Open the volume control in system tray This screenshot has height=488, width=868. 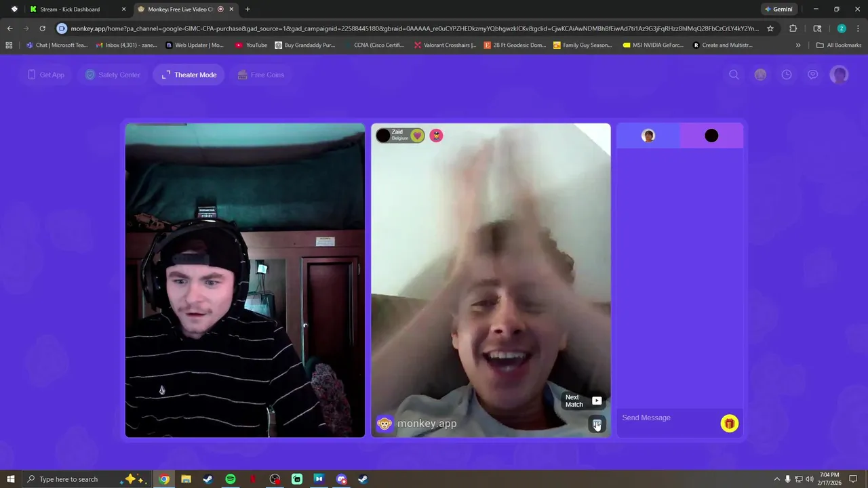809,479
